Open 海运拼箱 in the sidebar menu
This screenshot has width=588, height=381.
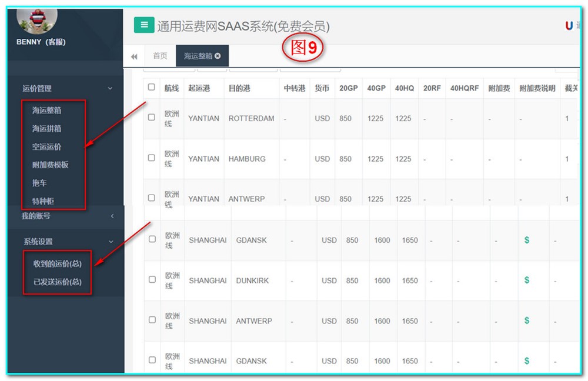pyautogui.click(x=47, y=129)
